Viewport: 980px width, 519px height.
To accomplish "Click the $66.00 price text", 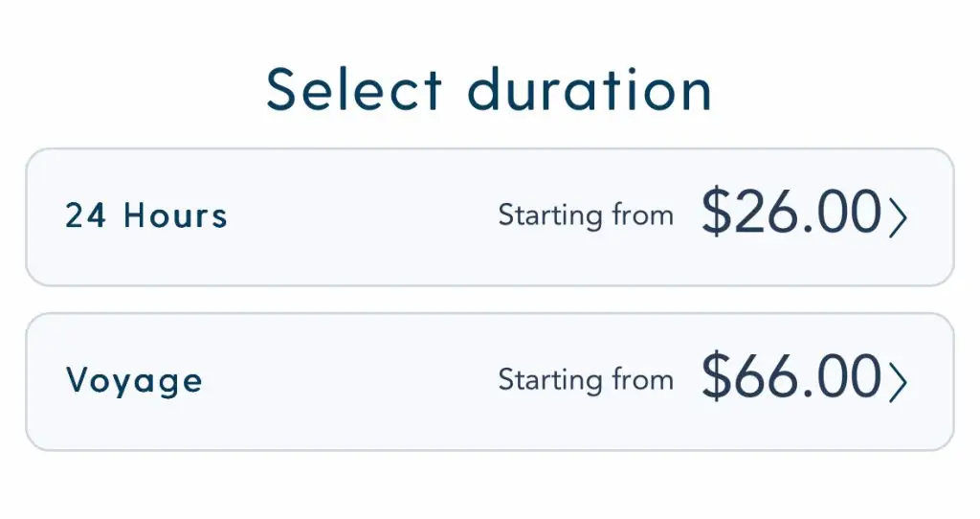I will tap(791, 377).
